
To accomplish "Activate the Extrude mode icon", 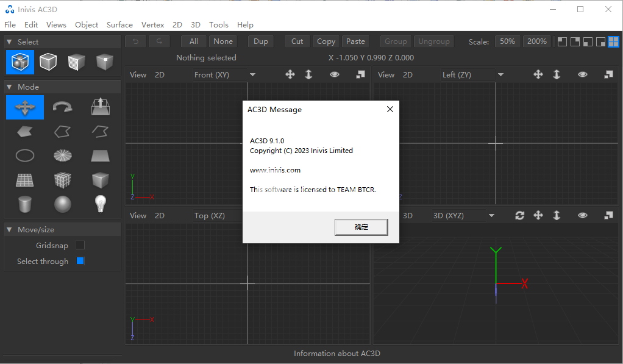I will coord(100,107).
